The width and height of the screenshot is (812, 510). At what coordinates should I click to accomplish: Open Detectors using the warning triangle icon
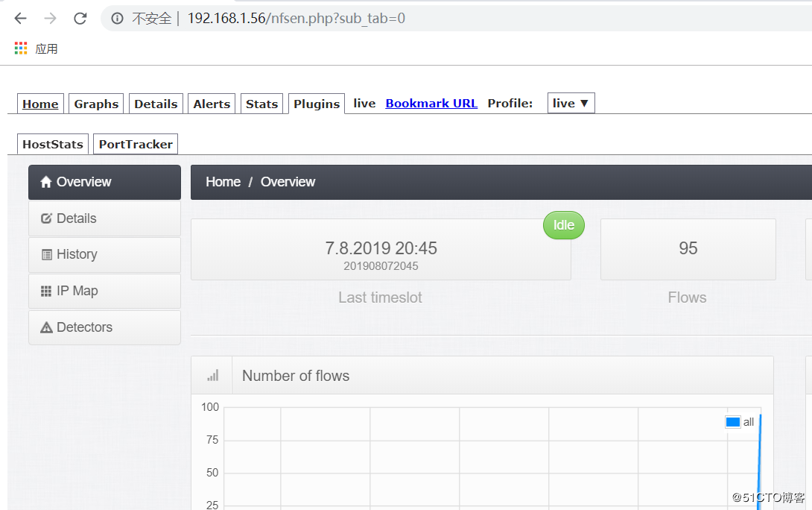click(48, 327)
